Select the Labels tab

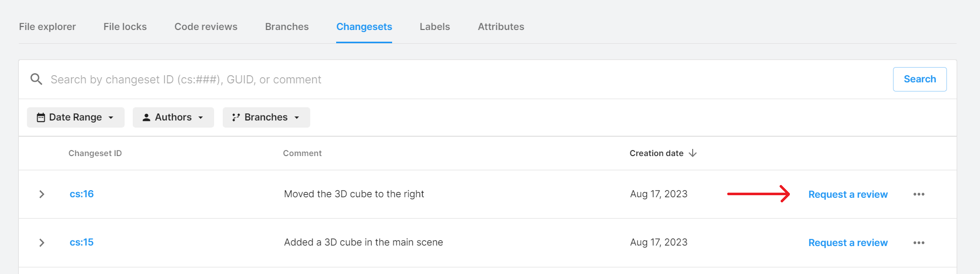coord(435,26)
